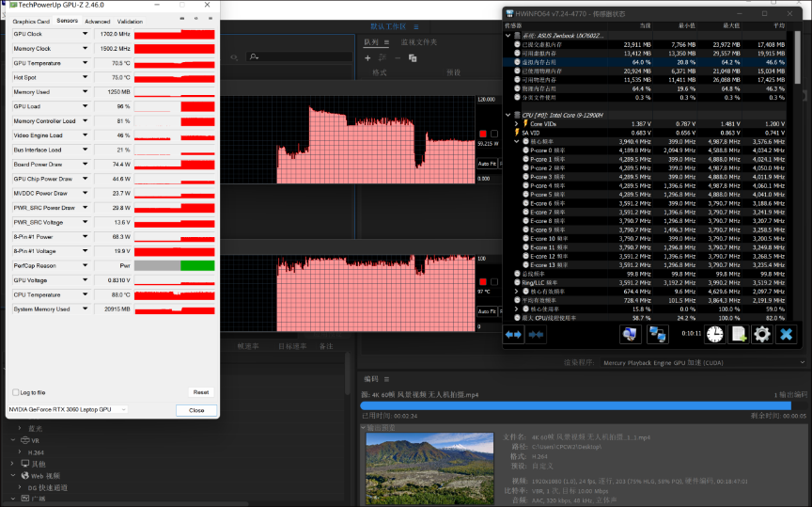The image size is (812, 507).
Task: Click the blue X close icon in HWiNFO toolbar
Action: point(786,334)
